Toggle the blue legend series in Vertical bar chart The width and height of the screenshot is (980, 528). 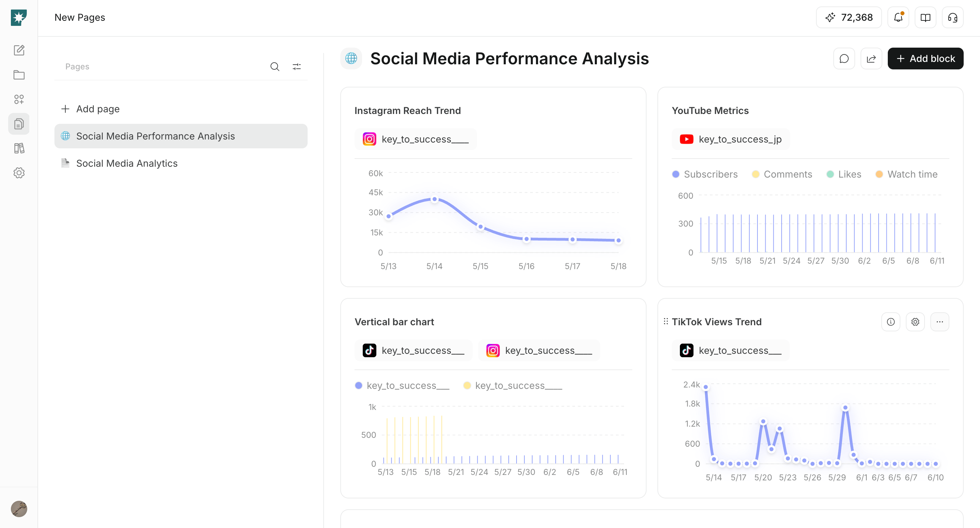[x=402, y=385]
